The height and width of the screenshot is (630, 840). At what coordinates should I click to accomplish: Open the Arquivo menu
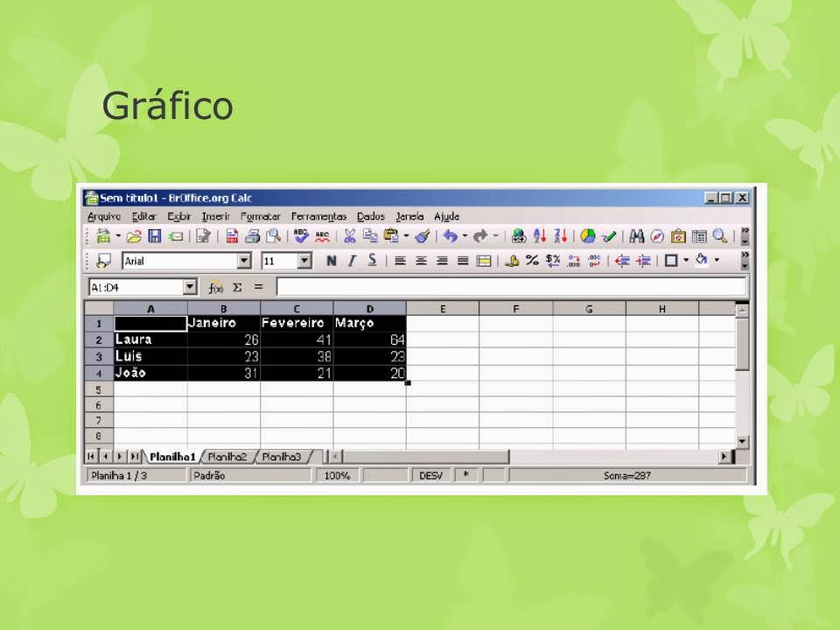104,216
